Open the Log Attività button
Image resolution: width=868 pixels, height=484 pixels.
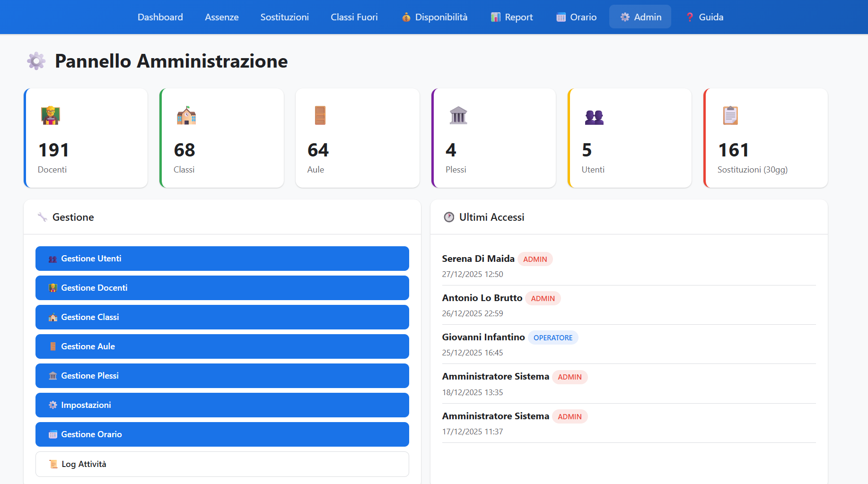(x=222, y=464)
